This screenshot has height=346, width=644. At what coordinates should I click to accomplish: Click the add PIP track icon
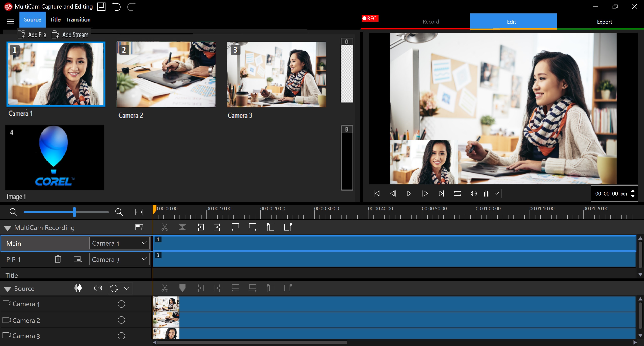139,227
